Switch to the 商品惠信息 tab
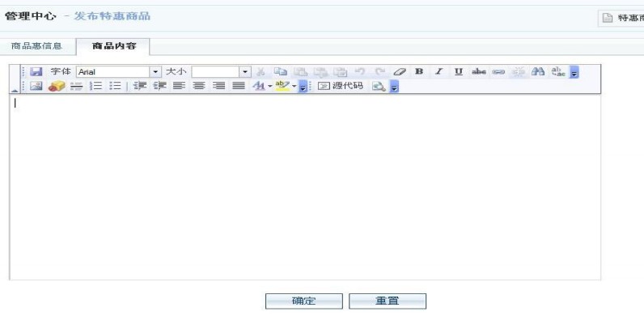The height and width of the screenshot is (316, 644). coord(36,46)
